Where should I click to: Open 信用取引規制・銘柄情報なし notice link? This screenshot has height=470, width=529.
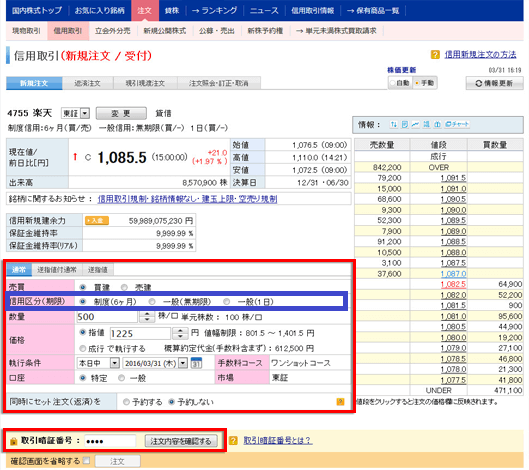tap(187, 199)
